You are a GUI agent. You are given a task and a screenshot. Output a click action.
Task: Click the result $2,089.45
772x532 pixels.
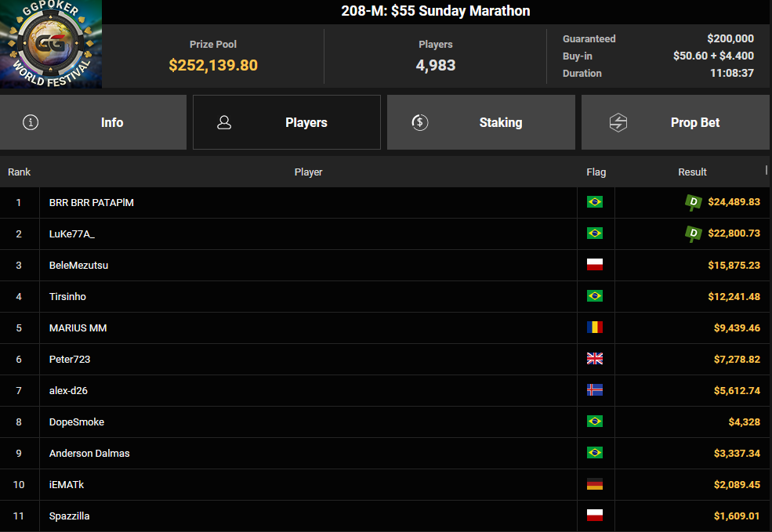point(737,485)
